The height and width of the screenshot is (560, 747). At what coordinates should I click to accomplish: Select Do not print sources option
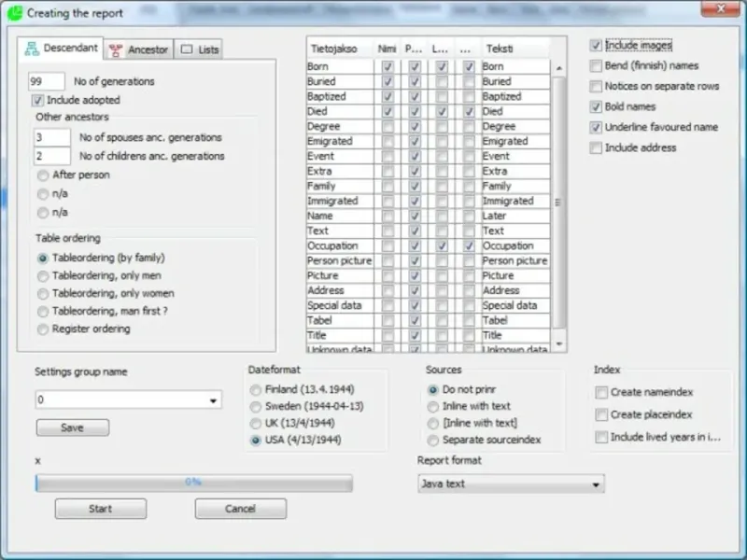click(x=433, y=390)
